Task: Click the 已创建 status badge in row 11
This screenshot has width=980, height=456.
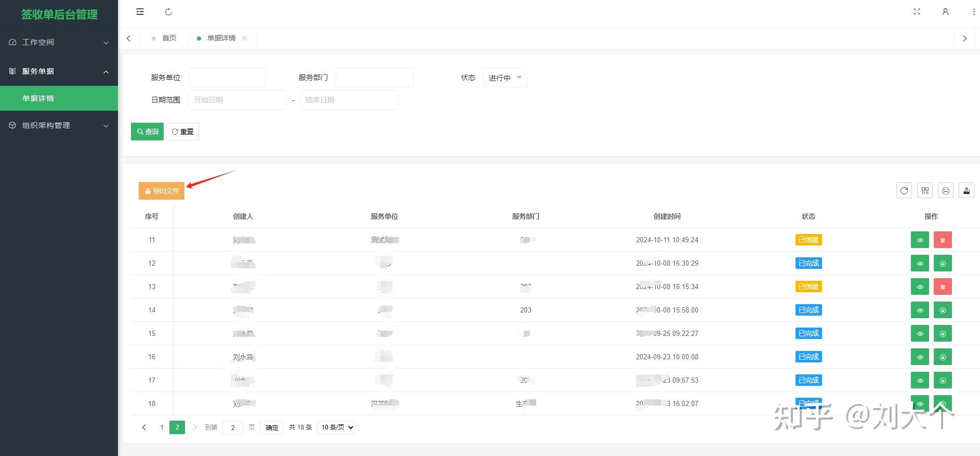Action: [809, 240]
